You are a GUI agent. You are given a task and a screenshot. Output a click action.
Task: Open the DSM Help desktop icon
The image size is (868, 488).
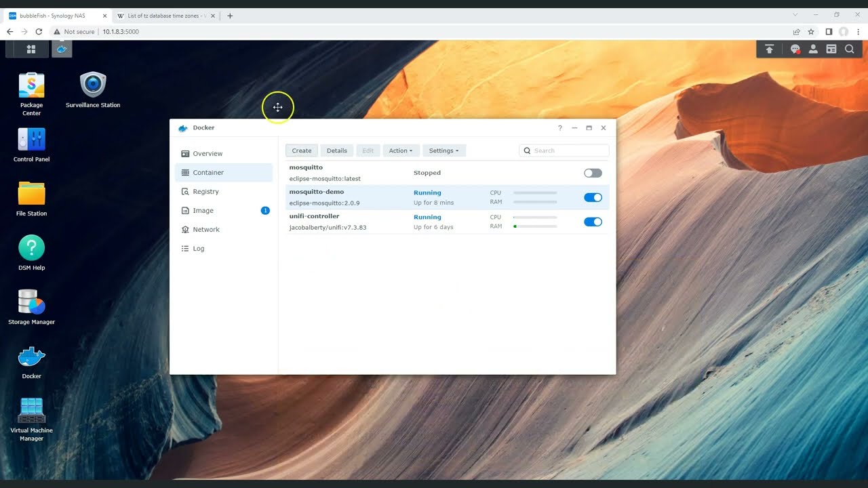click(x=31, y=253)
